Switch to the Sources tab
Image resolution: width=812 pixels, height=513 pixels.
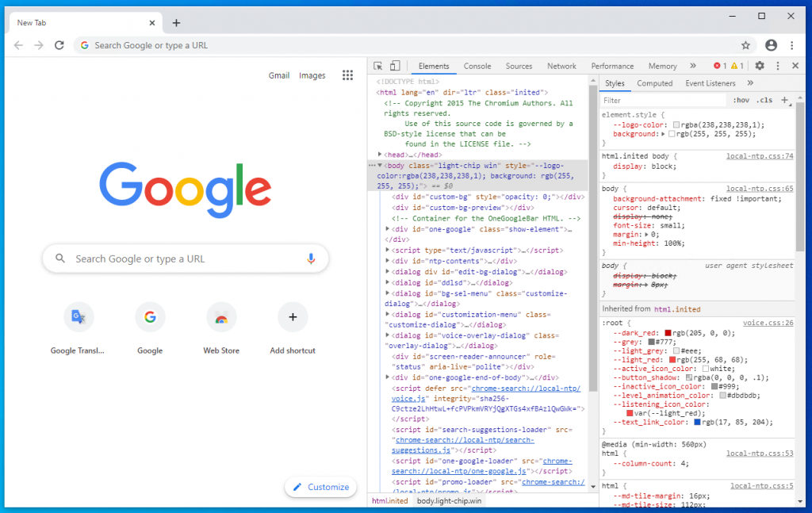519,66
